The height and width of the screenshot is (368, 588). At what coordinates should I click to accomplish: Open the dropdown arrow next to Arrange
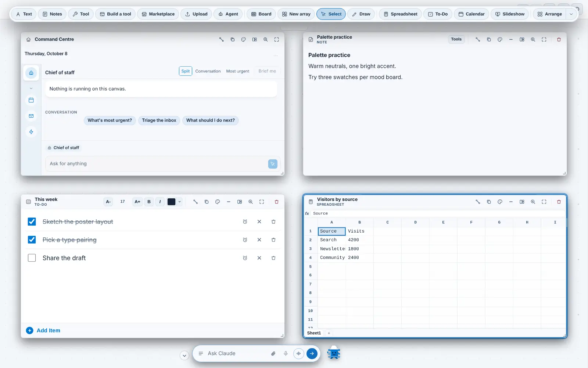pos(571,14)
